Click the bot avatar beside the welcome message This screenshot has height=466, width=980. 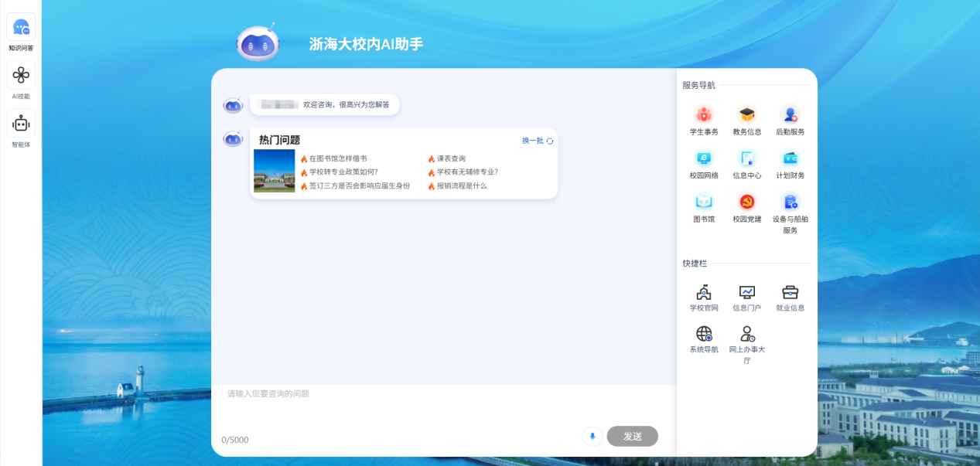[x=234, y=105]
